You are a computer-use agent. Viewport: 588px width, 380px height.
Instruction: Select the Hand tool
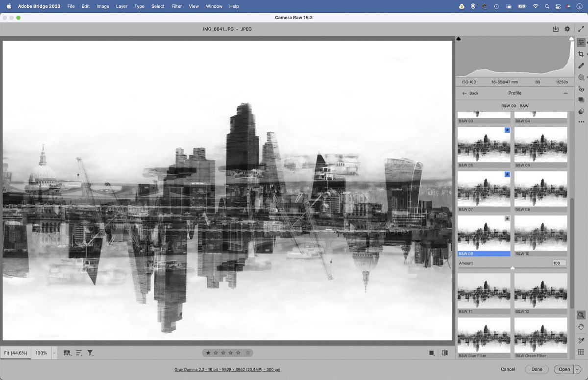(581, 326)
